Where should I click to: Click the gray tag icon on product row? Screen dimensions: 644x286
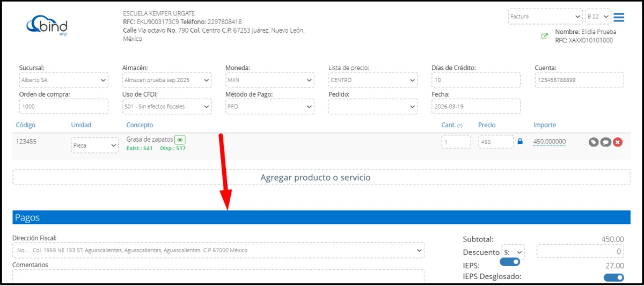[x=594, y=142]
